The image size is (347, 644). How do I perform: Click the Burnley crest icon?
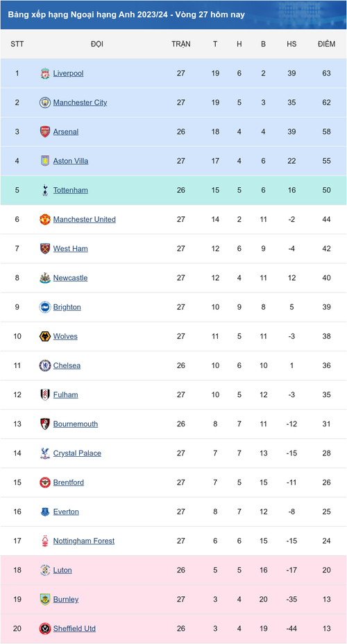click(x=45, y=600)
